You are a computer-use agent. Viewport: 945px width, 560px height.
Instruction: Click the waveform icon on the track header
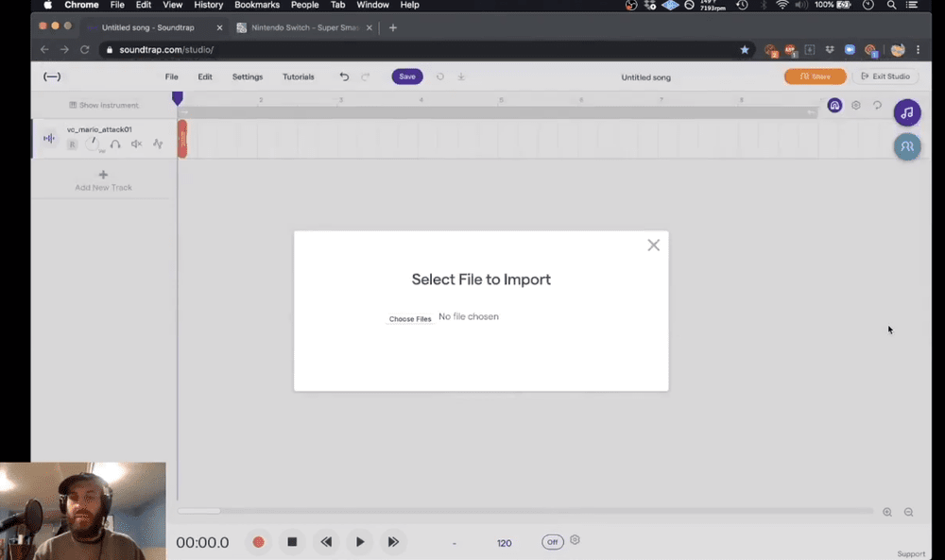(x=49, y=138)
